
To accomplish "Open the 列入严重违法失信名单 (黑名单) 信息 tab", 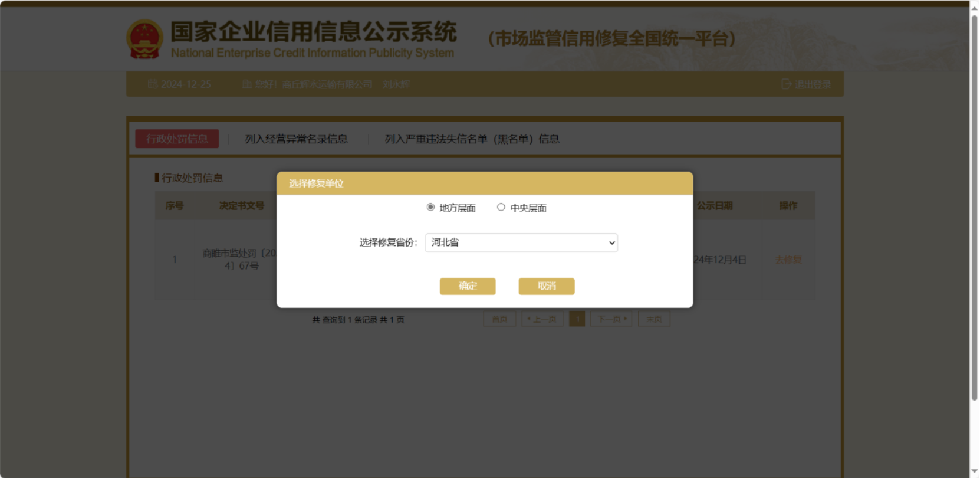I will 472,139.
